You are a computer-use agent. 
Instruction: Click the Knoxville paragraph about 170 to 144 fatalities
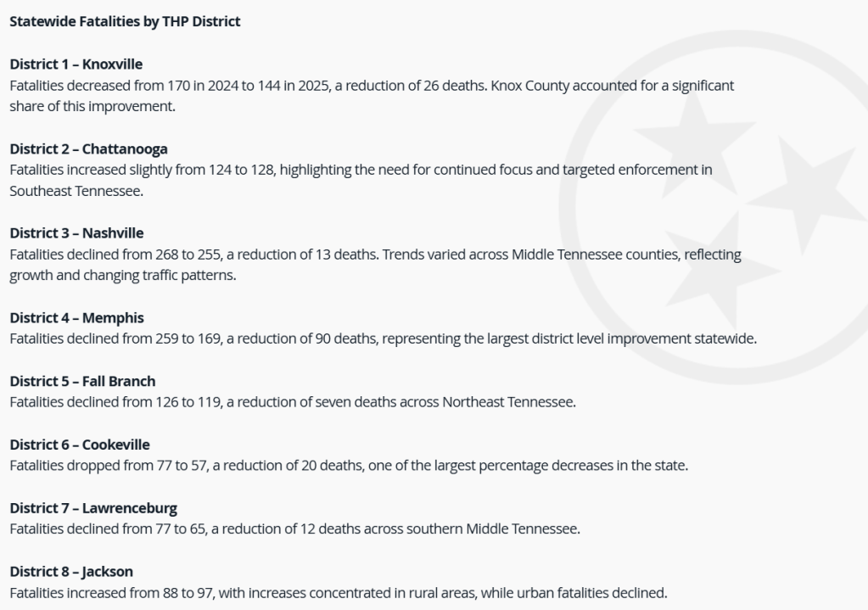click(x=255, y=86)
